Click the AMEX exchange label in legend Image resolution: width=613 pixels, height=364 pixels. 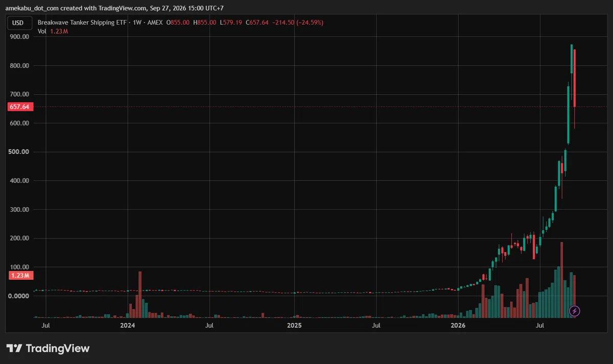click(x=155, y=23)
